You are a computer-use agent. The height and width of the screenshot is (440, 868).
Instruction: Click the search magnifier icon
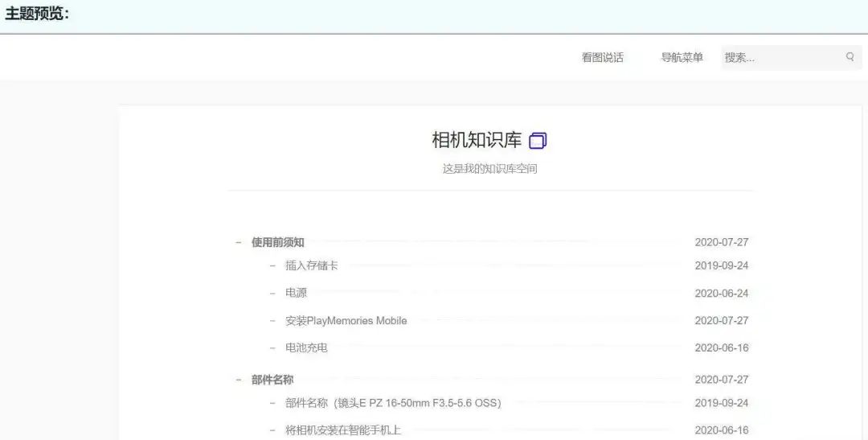click(850, 56)
